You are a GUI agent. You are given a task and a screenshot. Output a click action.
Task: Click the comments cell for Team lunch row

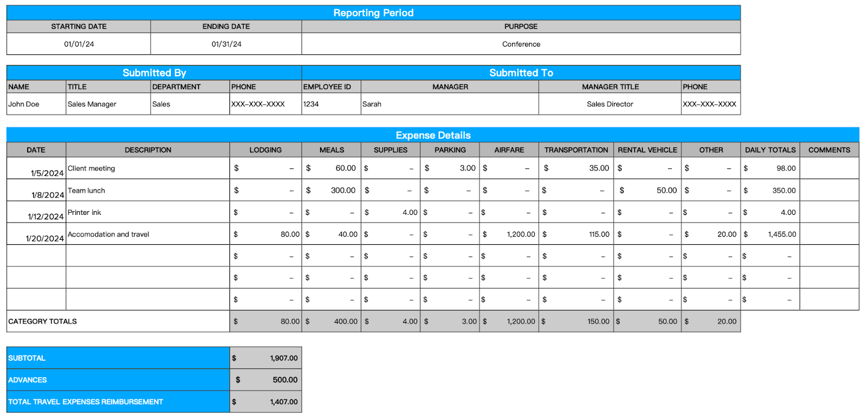pyautogui.click(x=829, y=190)
